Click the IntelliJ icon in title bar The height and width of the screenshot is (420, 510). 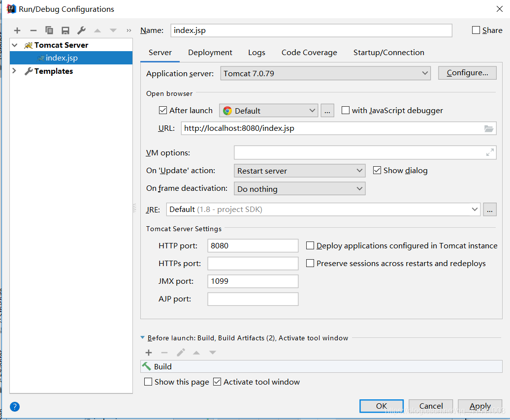point(11,9)
